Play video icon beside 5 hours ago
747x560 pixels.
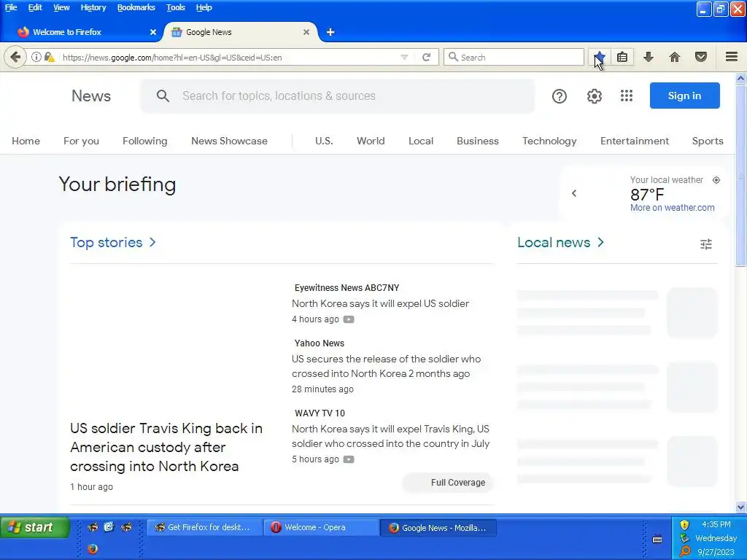(349, 459)
